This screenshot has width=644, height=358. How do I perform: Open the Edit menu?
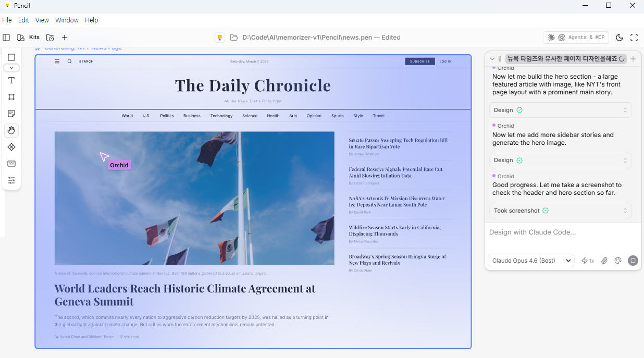pyautogui.click(x=23, y=20)
